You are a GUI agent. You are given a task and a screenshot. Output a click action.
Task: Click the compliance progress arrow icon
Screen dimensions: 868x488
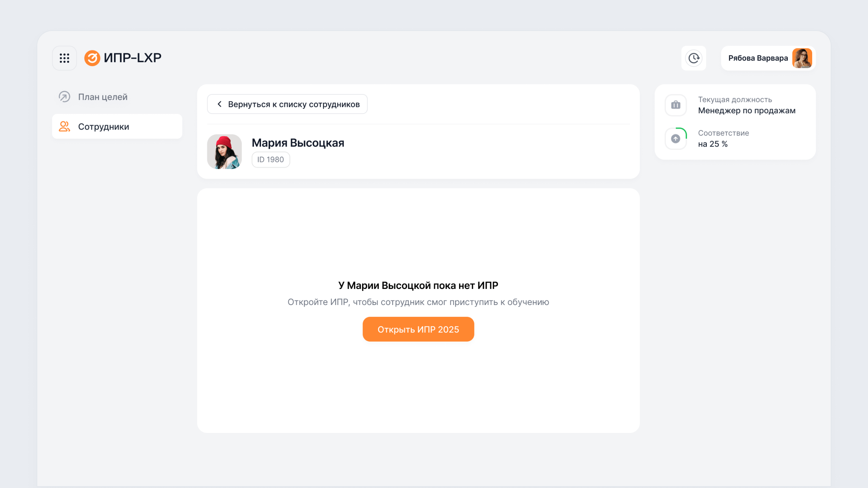tap(676, 138)
